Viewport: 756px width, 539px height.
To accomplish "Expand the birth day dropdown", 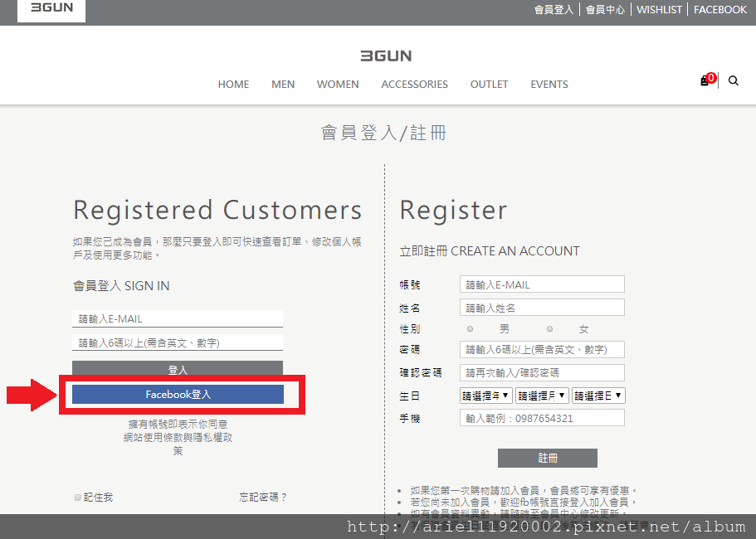I will pos(599,396).
